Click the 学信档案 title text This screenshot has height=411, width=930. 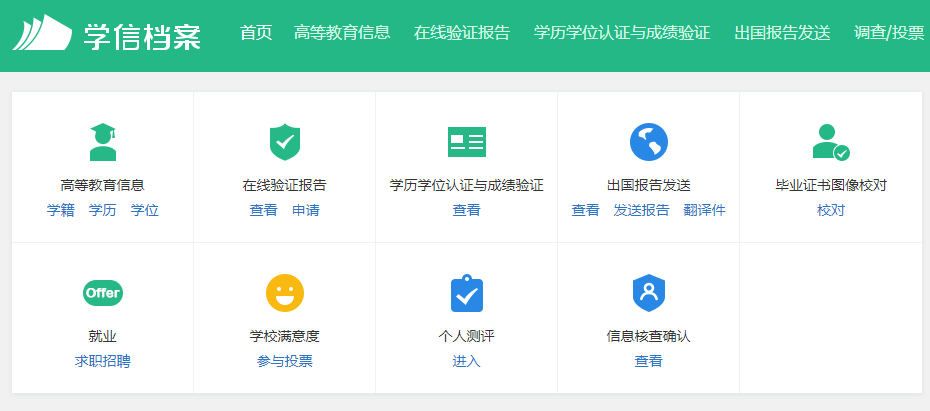[142, 36]
